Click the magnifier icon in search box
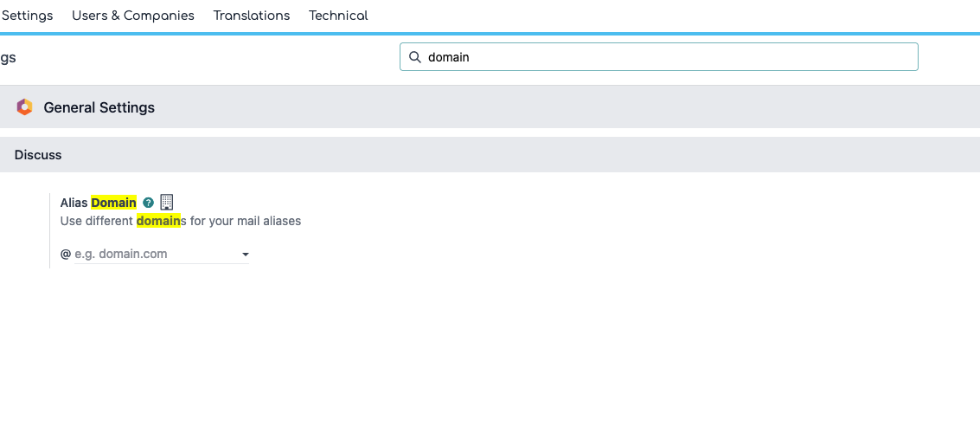This screenshot has height=439, width=980. tap(414, 57)
